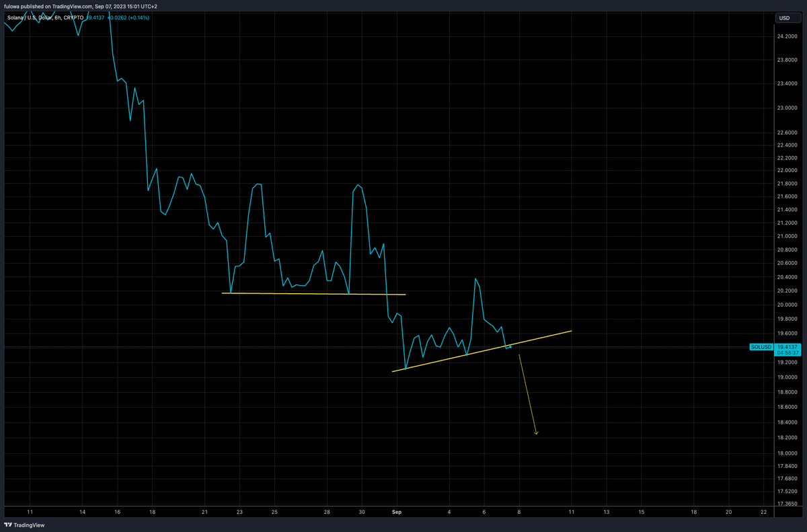Click the 21.6000 price axis label

click(x=787, y=196)
